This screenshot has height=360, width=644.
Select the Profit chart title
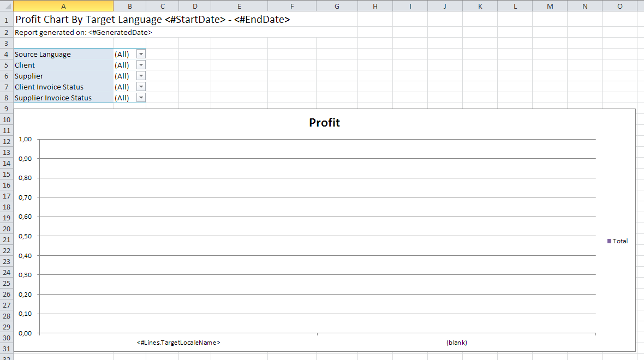pyautogui.click(x=324, y=123)
